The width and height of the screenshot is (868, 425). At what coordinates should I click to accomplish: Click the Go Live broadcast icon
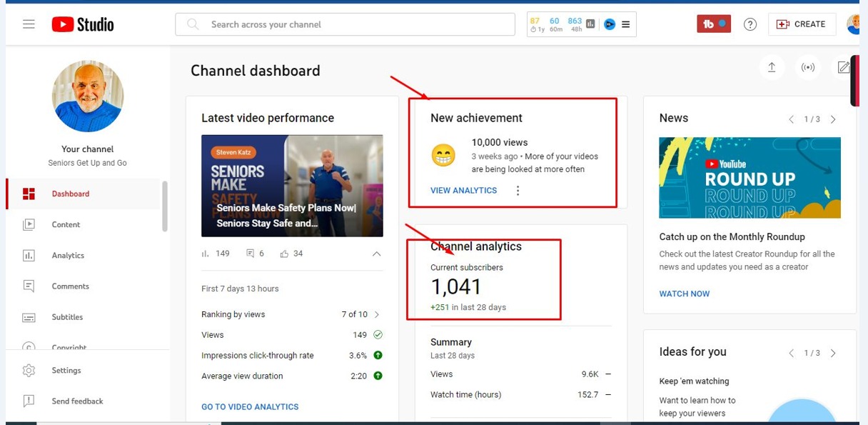[808, 67]
